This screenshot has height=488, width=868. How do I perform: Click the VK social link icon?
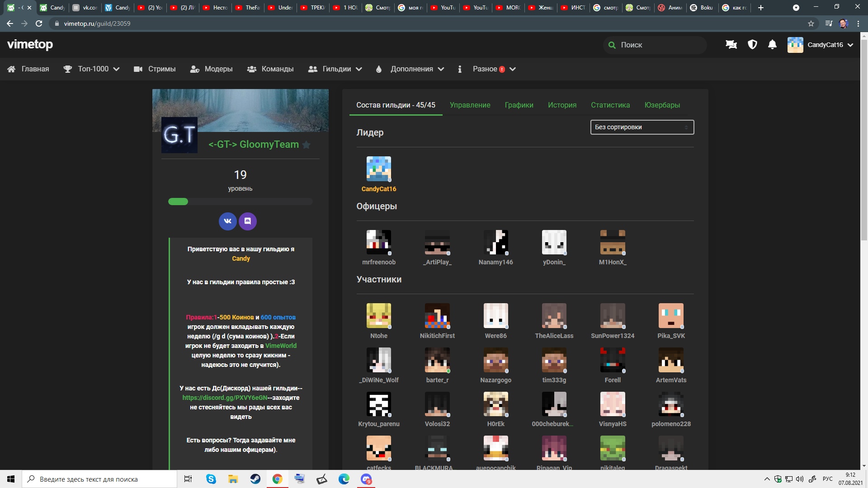click(227, 221)
